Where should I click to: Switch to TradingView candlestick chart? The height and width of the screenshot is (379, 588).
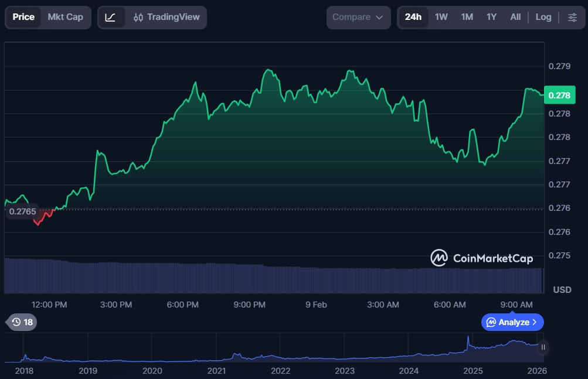click(x=166, y=18)
